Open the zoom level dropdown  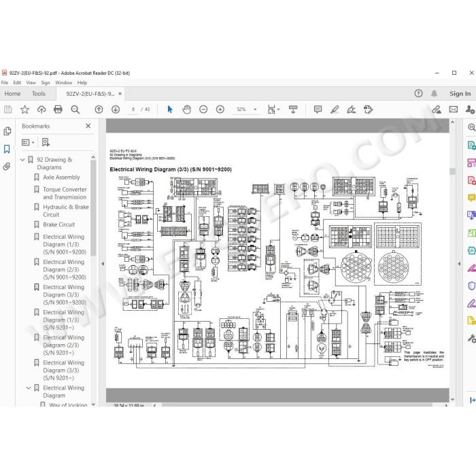255,109
